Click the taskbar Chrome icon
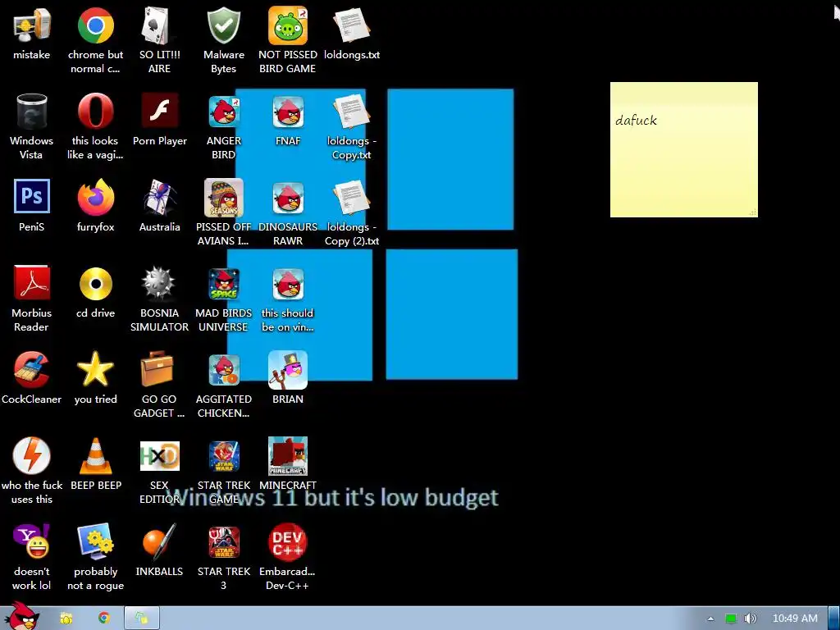 (x=104, y=619)
